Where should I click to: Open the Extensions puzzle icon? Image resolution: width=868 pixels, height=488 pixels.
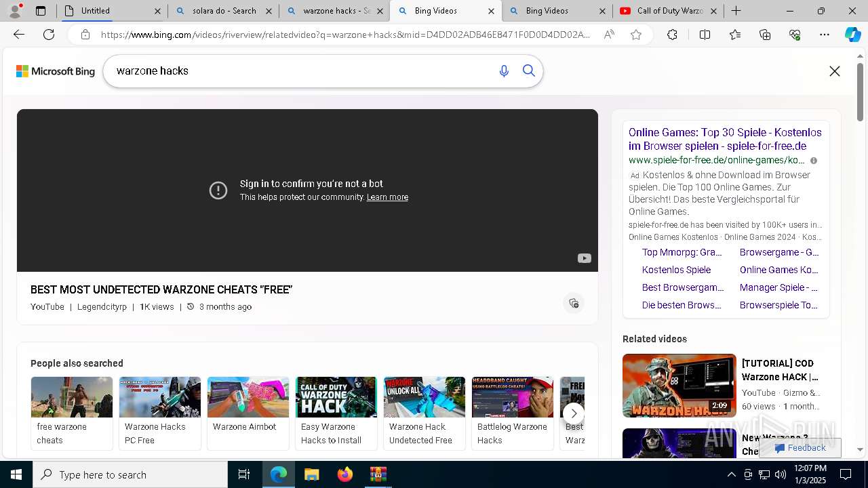tap(672, 35)
